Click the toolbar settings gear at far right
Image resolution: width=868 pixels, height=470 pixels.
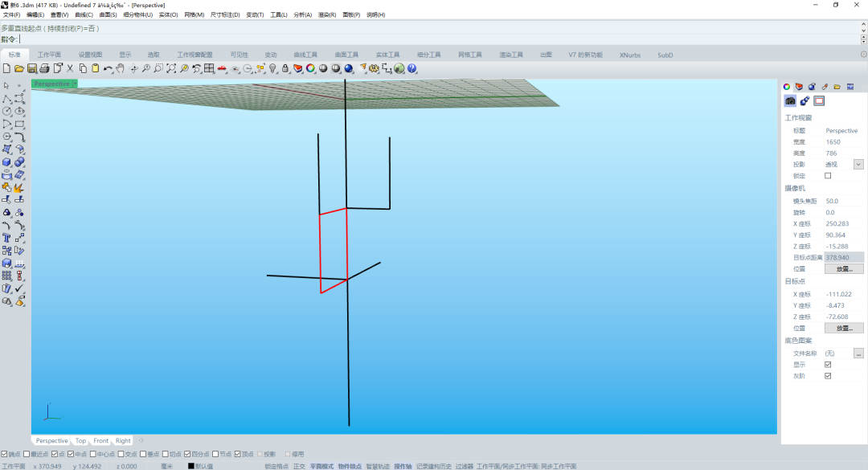click(863, 55)
